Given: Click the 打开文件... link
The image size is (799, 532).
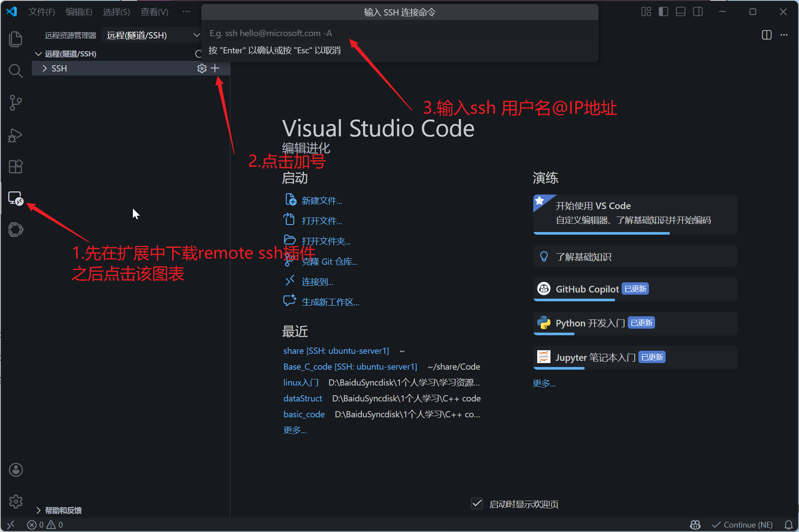Looking at the screenshot, I should coord(322,221).
